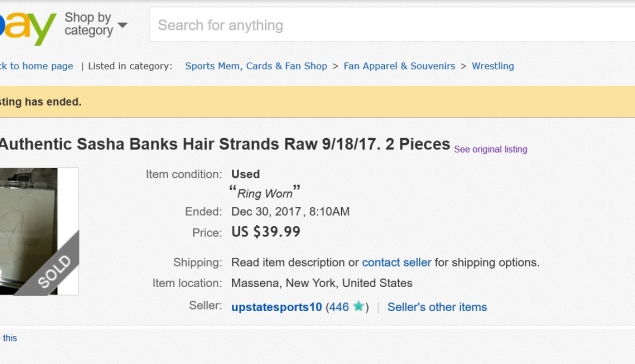Click the listing has ended banner
Screen dimensions: 635x364
318,102
